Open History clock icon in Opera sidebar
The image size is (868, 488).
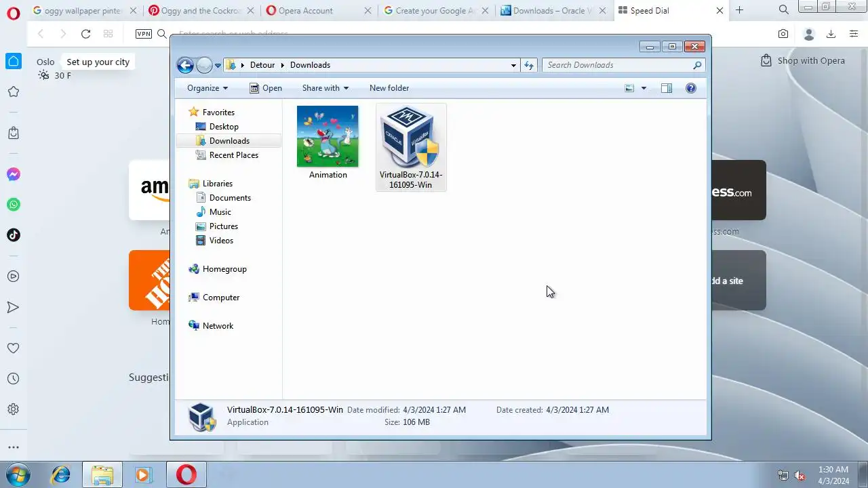click(x=13, y=379)
